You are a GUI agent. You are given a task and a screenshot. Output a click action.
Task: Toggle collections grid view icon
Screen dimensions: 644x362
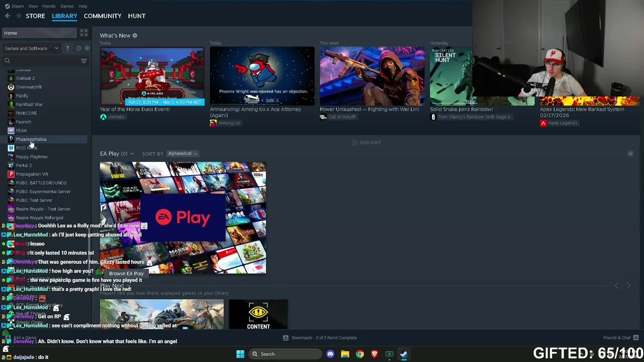point(84,33)
